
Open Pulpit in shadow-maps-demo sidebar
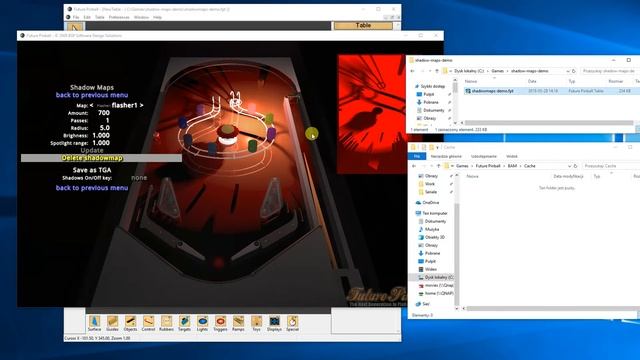(x=429, y=94)
